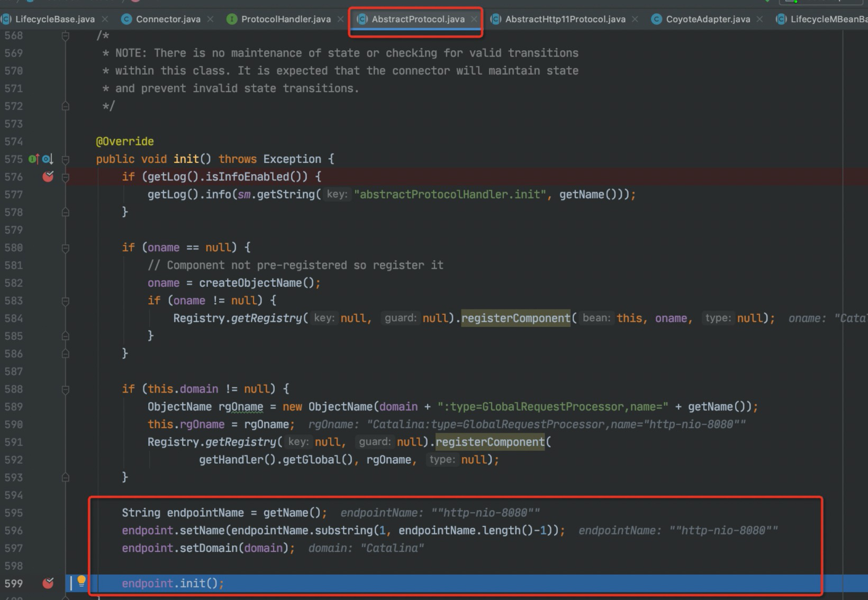Toggle the breakpoint on line 599

[x=48, y=583]
